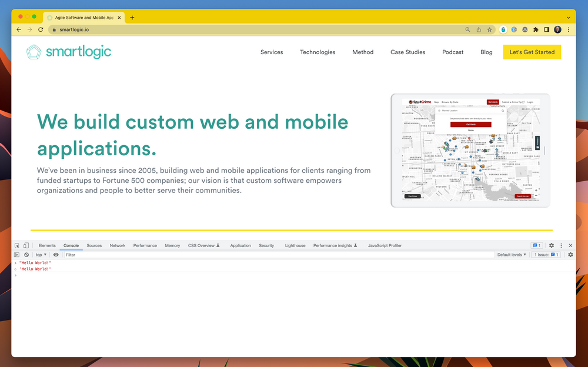
Task: Close the Agile Software and Mobile App tab
Action: tap(119, 18)
